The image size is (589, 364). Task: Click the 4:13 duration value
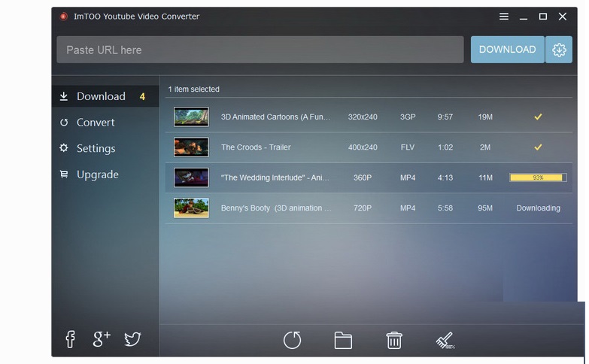tap(445, 177)
